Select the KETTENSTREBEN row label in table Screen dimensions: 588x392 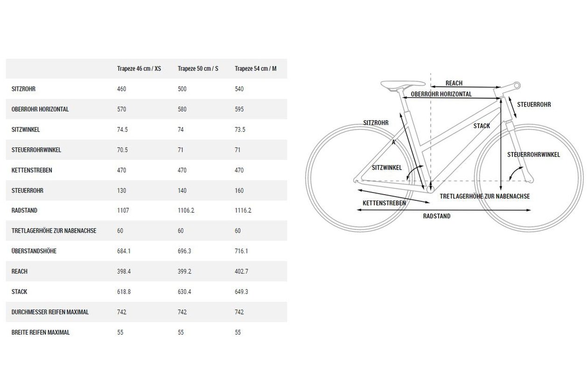pos(32,170)
